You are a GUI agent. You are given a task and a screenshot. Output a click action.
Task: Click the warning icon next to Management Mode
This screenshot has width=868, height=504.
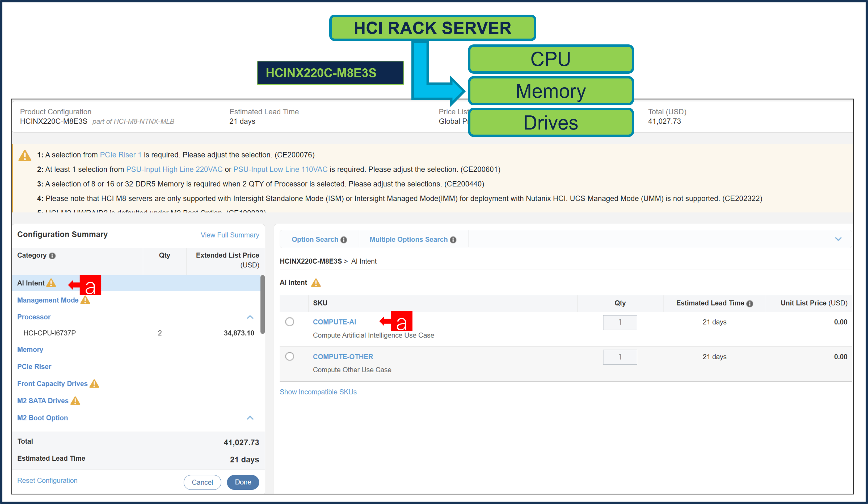tap(85, 300)
